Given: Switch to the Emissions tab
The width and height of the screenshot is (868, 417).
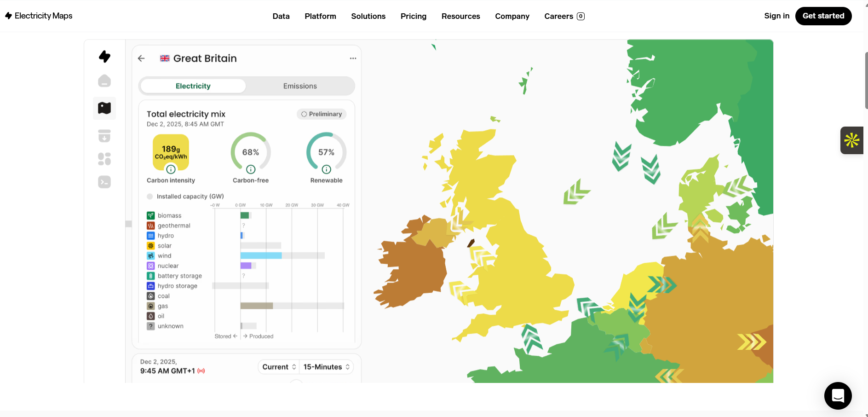Looking at the screenshot, I should [x=300, y=86].
